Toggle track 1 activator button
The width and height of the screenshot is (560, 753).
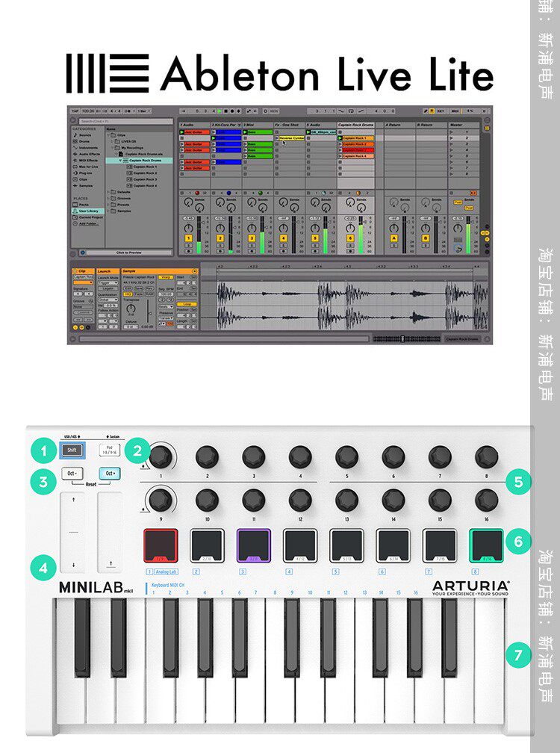click(x=189, y=238)
